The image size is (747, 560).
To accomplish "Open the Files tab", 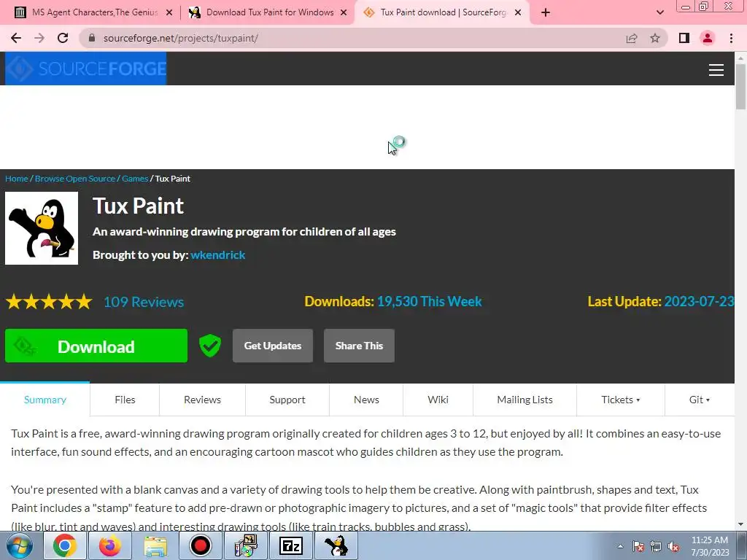I will [x=125, y=400].
